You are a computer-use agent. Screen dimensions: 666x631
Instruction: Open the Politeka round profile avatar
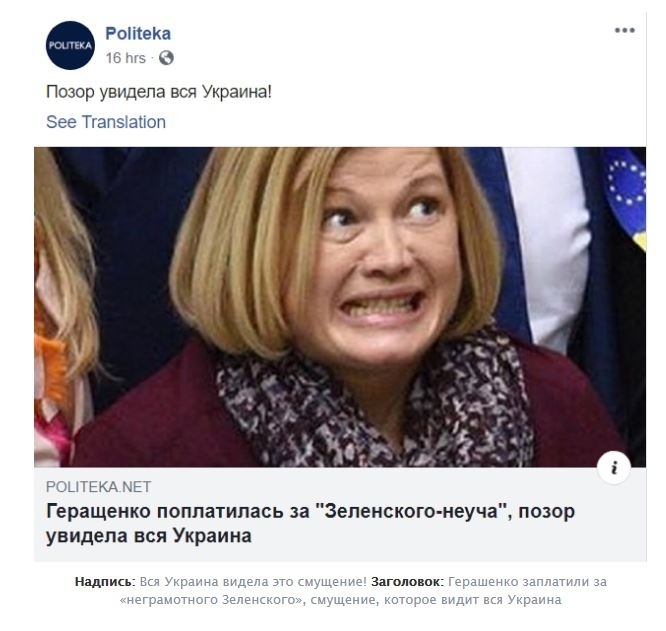click(70, 45)
